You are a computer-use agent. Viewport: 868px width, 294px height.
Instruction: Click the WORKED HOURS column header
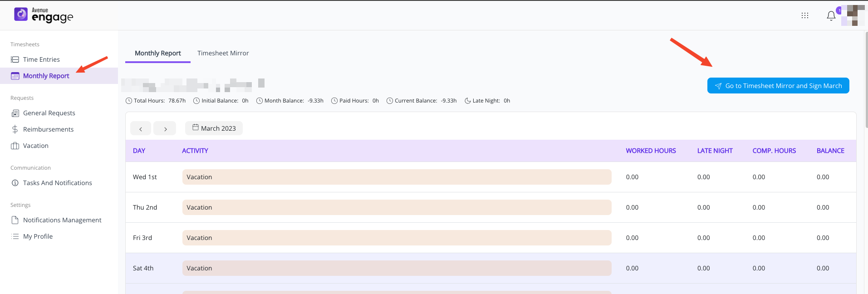(x=651, y=151)
